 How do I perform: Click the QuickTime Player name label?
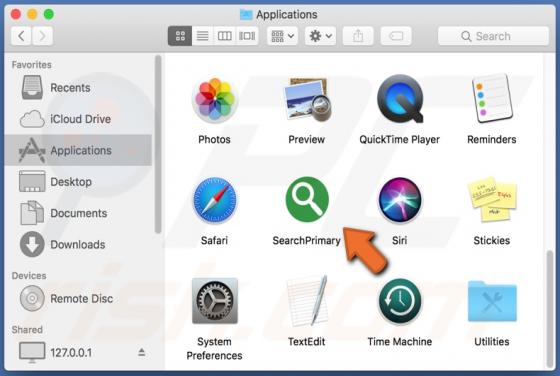400,140
